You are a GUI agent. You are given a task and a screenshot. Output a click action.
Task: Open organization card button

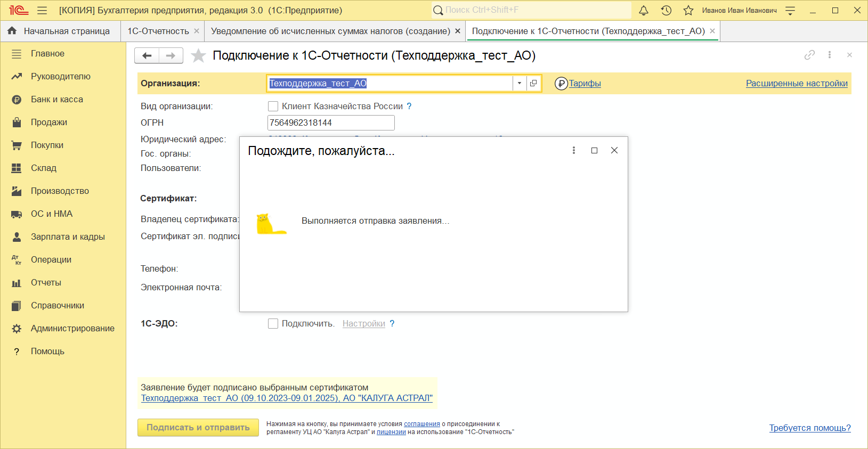tap(533, 83)
